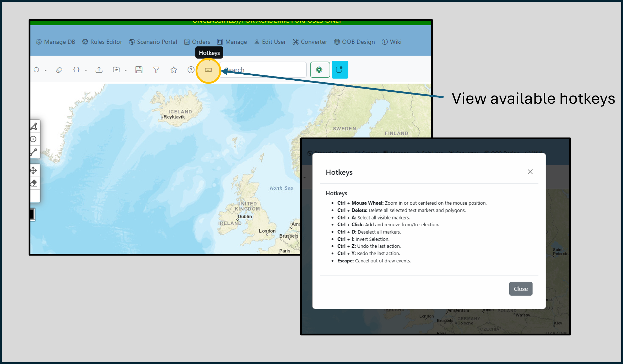Expand the JSON dropdown arrow in toolbar
The height and width of the screenshot is (364, 626).
coord(86,70)
